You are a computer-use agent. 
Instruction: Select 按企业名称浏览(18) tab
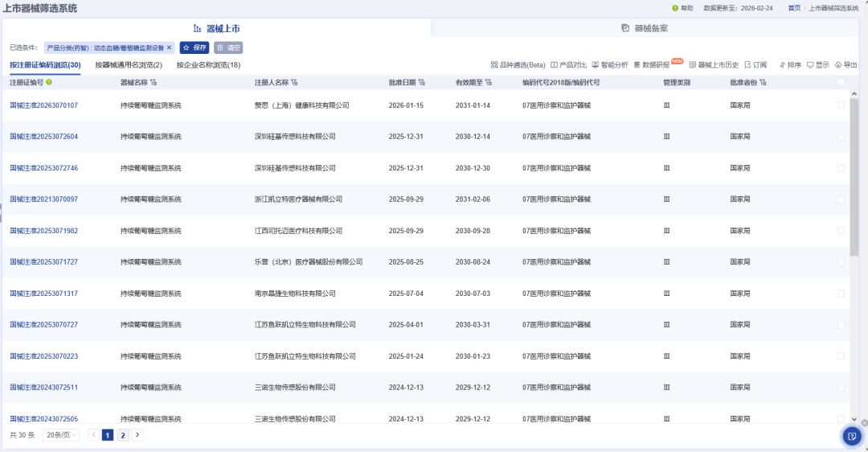point(208,65)
